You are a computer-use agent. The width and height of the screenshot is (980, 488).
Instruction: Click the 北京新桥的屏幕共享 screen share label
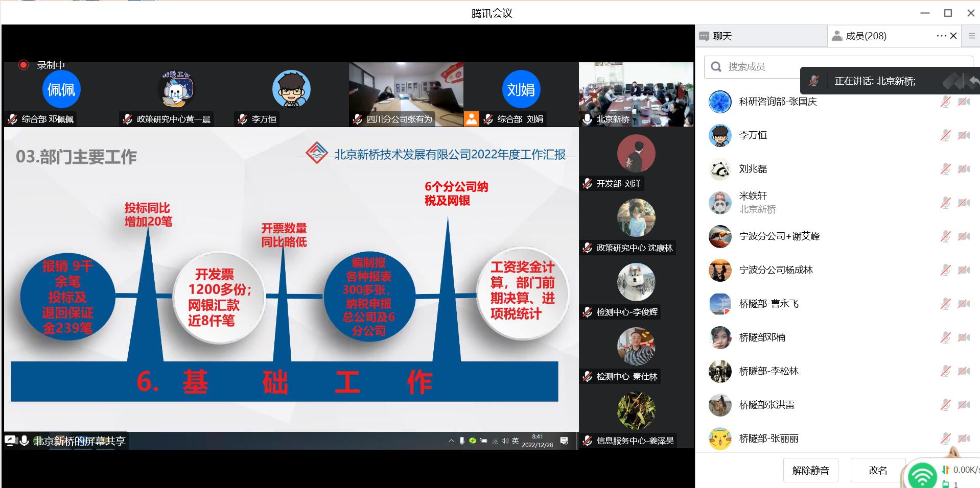pyautogui.click(x=80, y=441)
